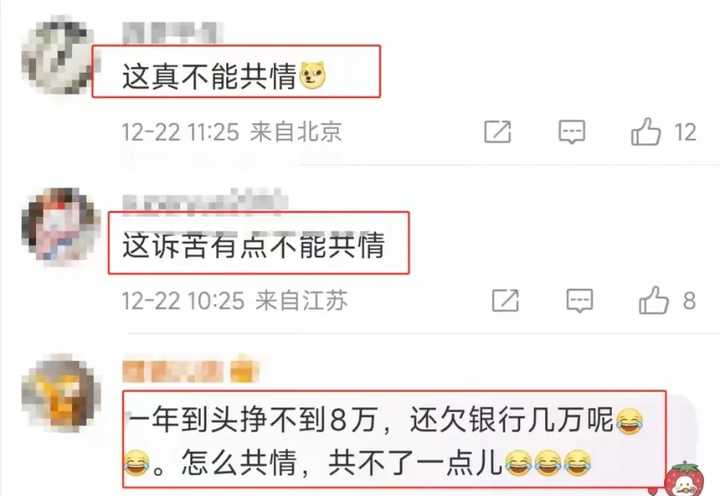Reply to the comment posted at 11:25
Screen dimensions: 720x496
pos(572,132)
